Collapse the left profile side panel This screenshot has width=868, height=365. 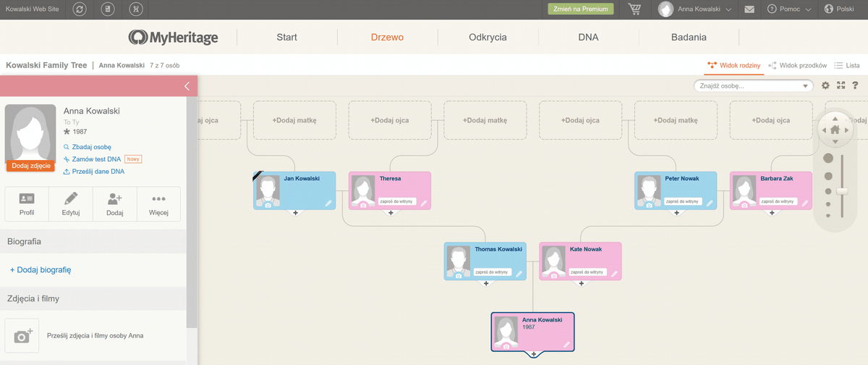187,86
